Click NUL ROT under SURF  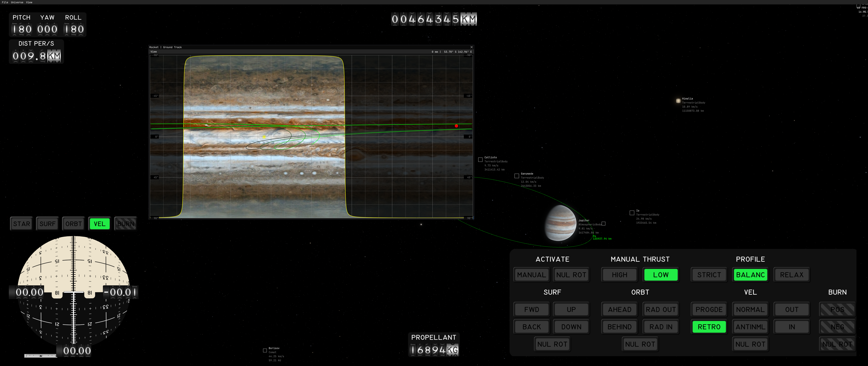coord(552,344)
